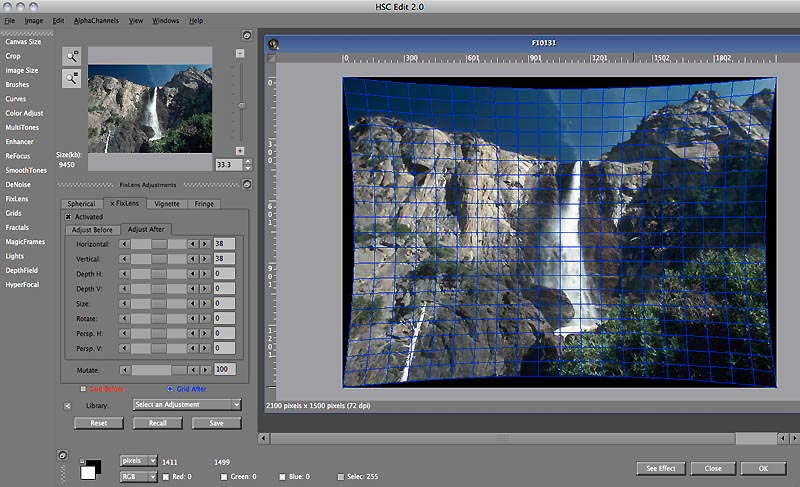Image resolution: width=800 pixels, height=487 pixels.
Task: Open the Windows menu
Action: pos(165,20)
